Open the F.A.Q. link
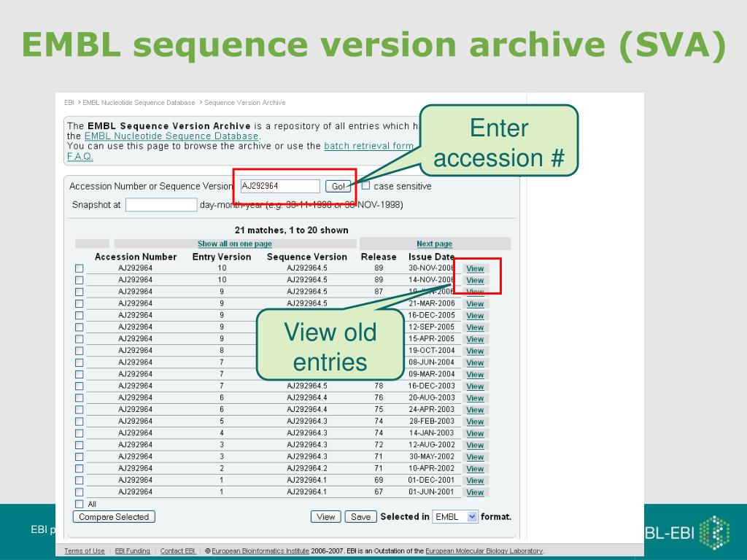The image size is (747, 560). pos(80,156)
